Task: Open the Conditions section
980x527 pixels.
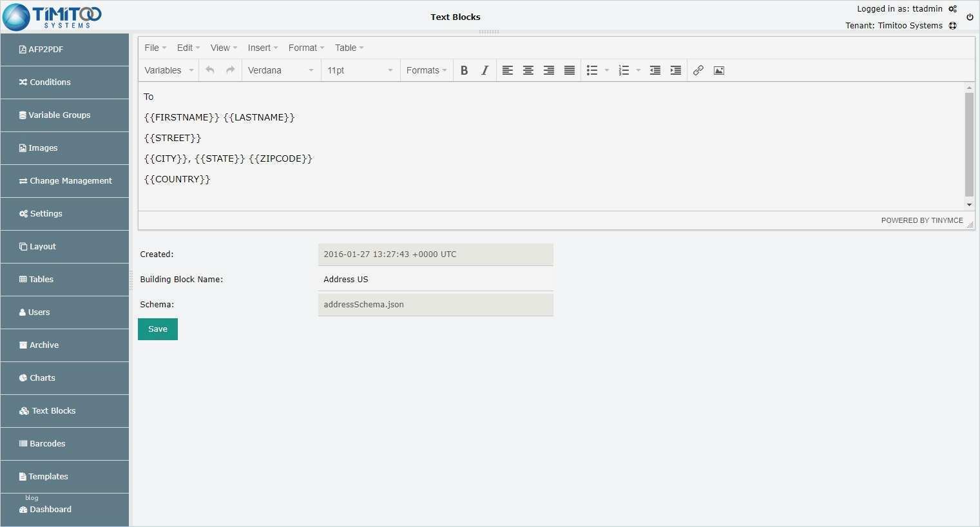Action: (x=64, y=82)
